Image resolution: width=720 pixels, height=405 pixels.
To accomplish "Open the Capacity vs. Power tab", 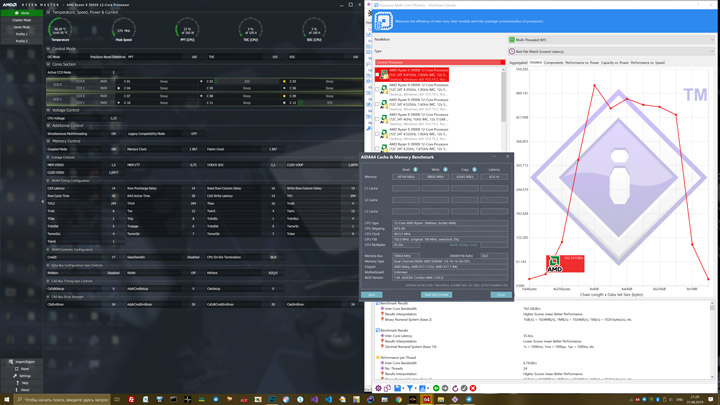I will tap(614, 62).
